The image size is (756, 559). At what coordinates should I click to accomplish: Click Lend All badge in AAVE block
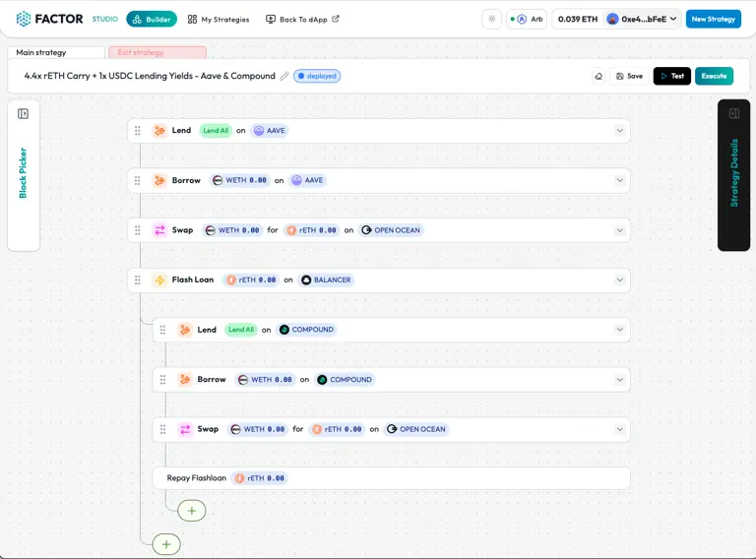pos(216,131)
